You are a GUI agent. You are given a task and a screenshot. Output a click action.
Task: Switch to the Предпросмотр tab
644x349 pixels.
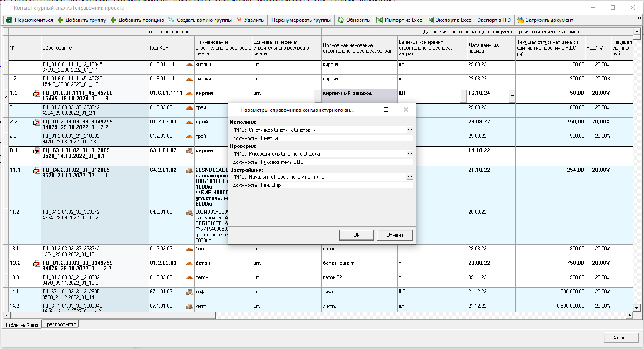click(x=60, y=324)
